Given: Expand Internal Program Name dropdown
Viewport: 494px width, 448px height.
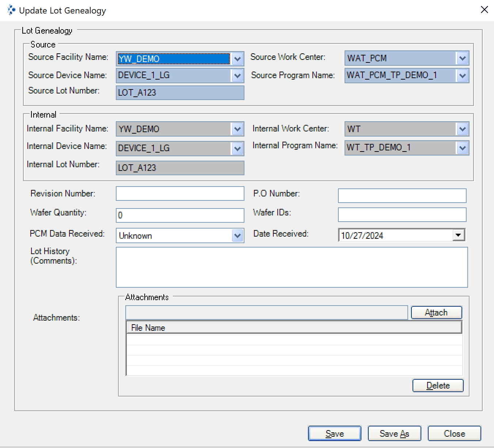Looking at the screenshot, I should [462, 148].
